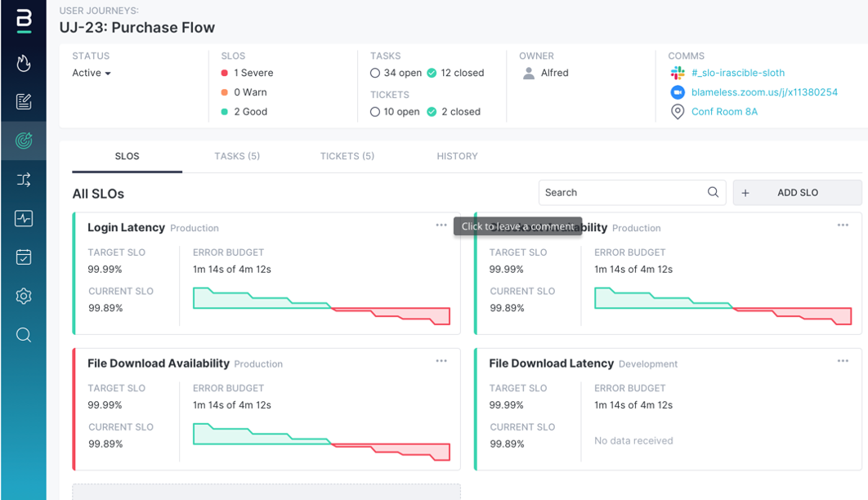Click Login Latency error budget chart
The image size is (868, 500).
[x=321, y=306]
